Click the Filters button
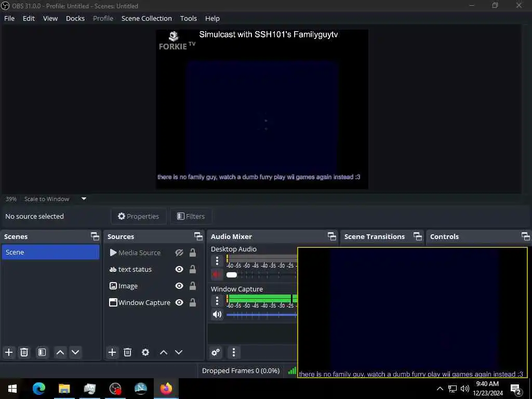Screen dimensions: 532x399 pos(191,216)
